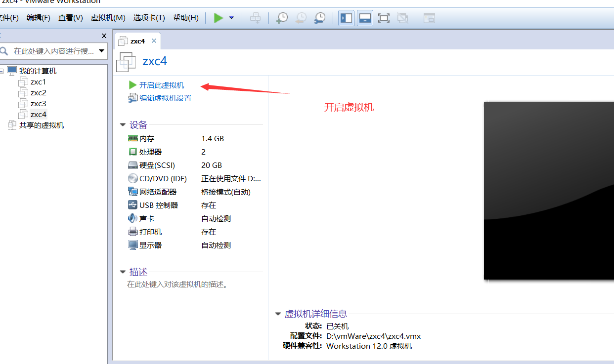Open the snapshot manager toolbar icon
This screenshot has height=364, width=614.
(320, 18)
